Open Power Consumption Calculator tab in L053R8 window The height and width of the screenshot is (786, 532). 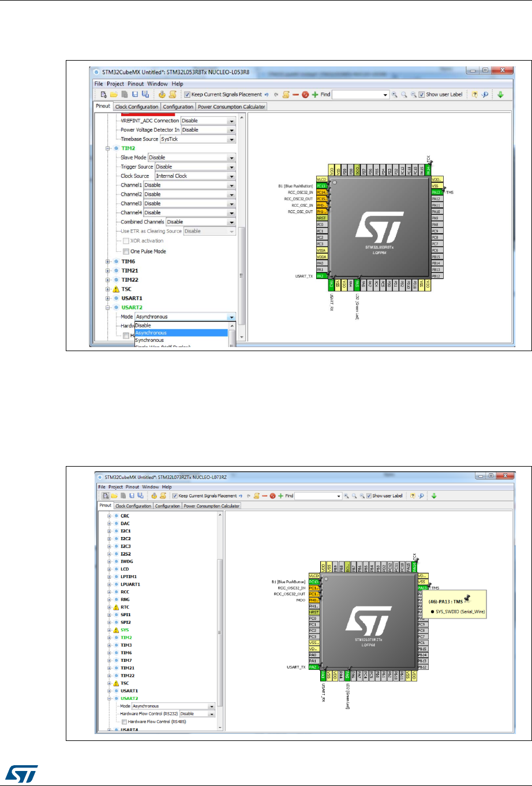pyautogui.click(x=231, y=107)
